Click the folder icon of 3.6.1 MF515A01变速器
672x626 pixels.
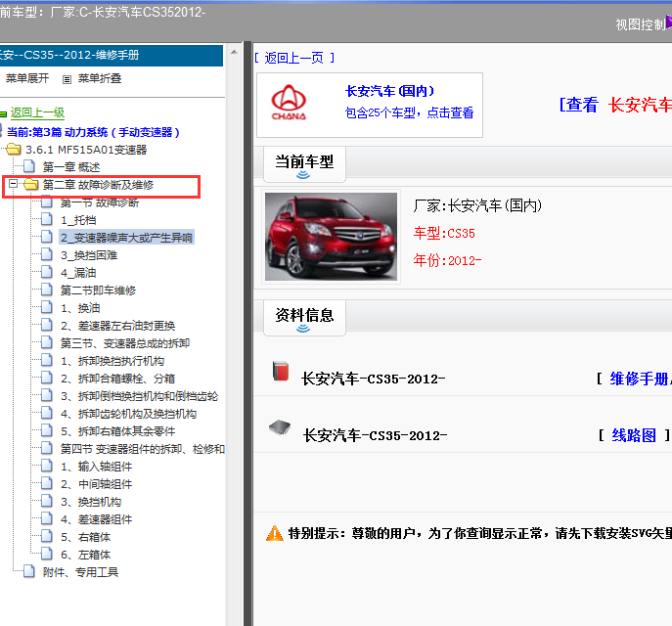[14, 150]
